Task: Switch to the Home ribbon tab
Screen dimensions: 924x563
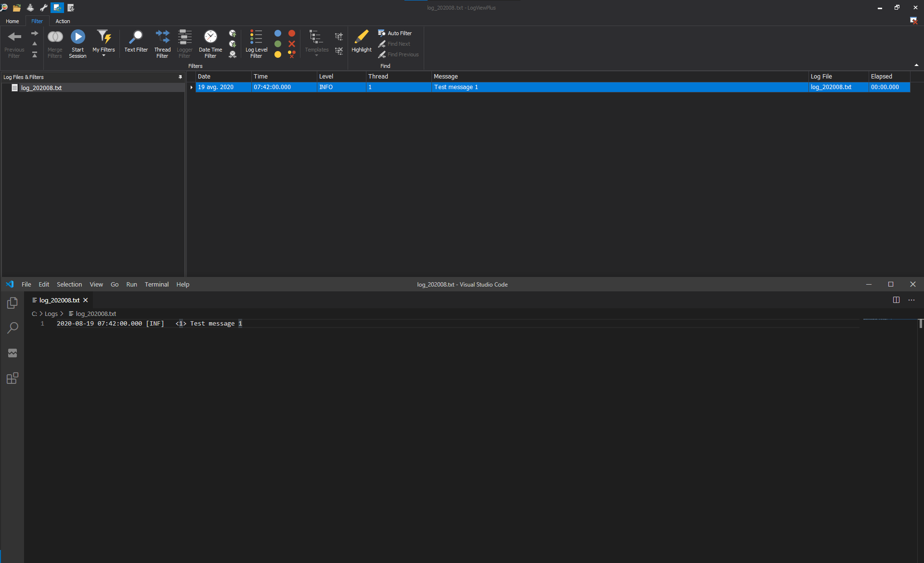Action: click(13, 21)
